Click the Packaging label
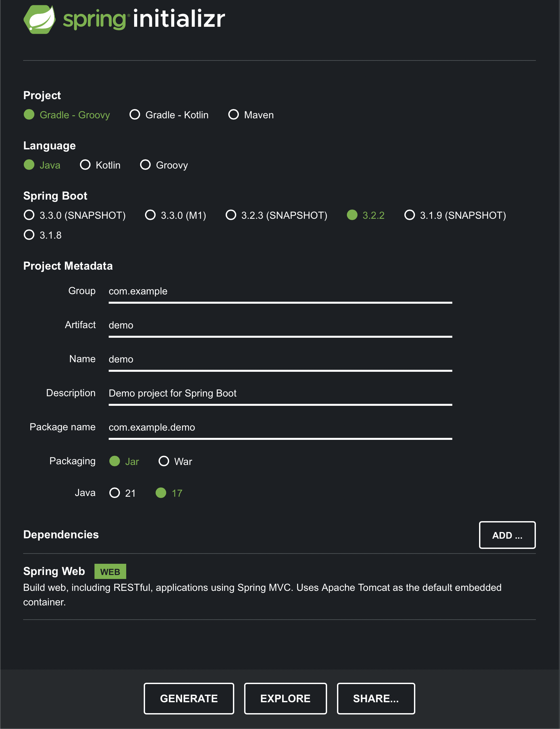 point(72,461)
